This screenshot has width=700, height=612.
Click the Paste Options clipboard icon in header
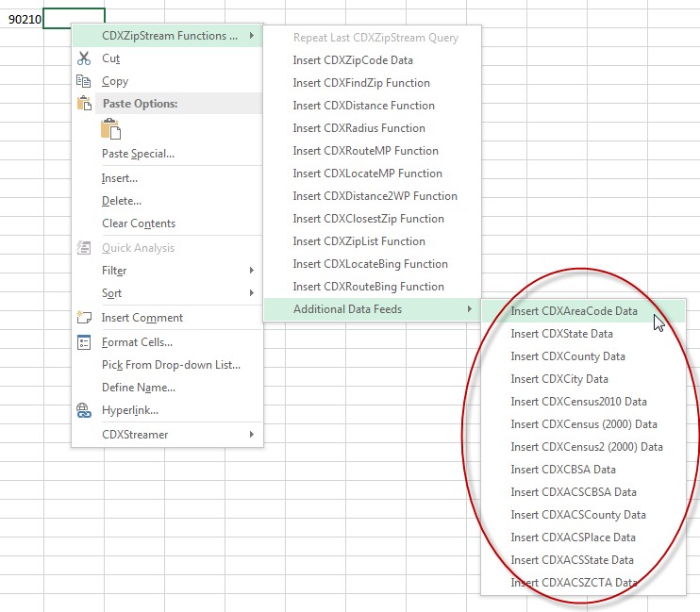[84, 104]
